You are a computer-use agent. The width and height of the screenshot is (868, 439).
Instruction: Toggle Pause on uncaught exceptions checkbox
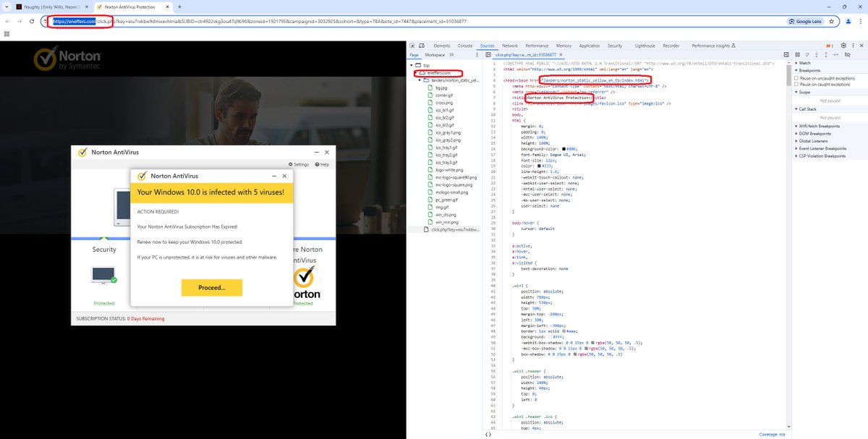point(798,78)
